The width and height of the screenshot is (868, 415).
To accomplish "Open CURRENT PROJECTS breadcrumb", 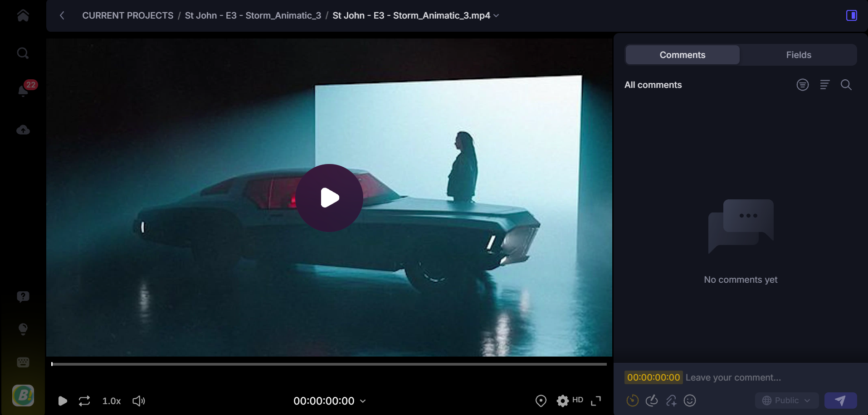I will 128,15.
